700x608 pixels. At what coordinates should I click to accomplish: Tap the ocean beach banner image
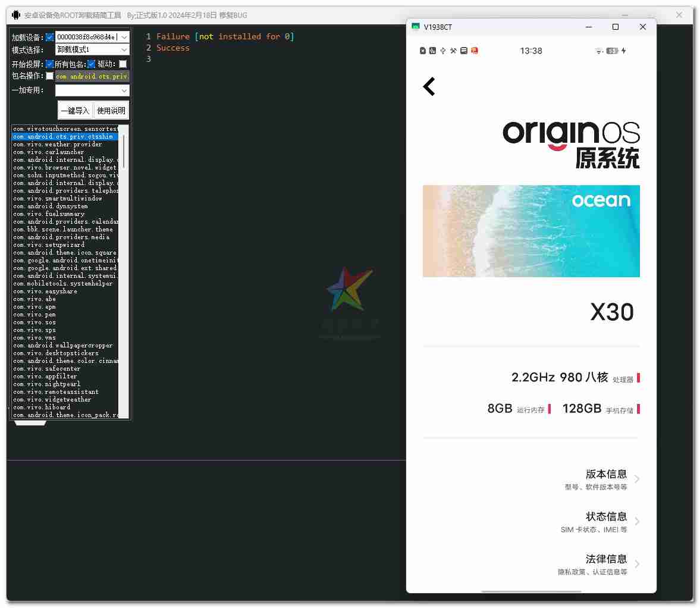tap(531, 231)
